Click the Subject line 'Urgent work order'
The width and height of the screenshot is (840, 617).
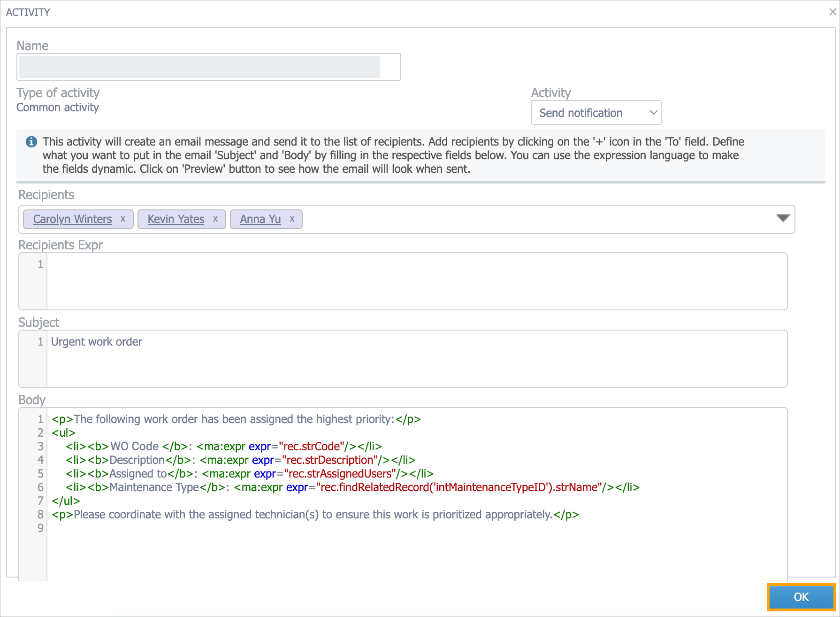(97, 342)
